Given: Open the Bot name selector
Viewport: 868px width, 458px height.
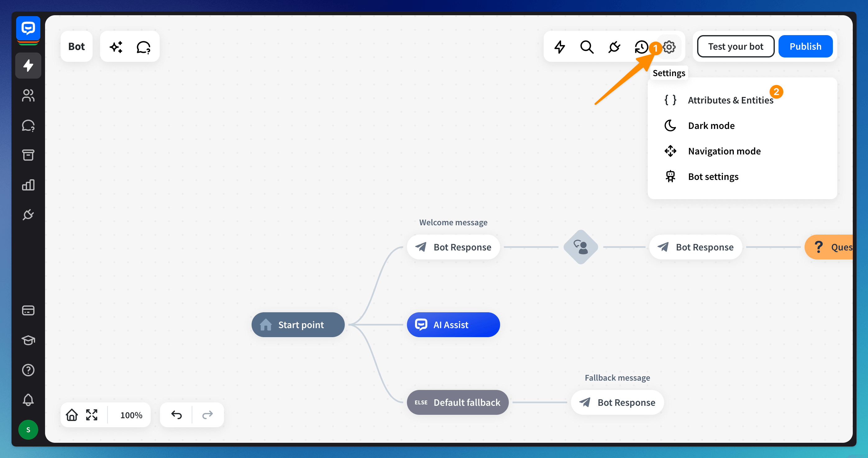Looking at the screenshot, I should (76, 47).
